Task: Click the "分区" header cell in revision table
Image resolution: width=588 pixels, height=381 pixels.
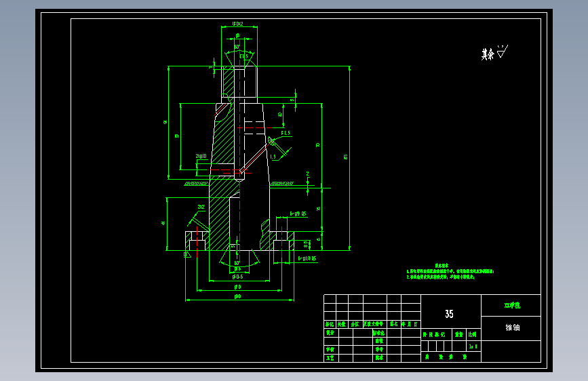Action: [x=355, y=324]
